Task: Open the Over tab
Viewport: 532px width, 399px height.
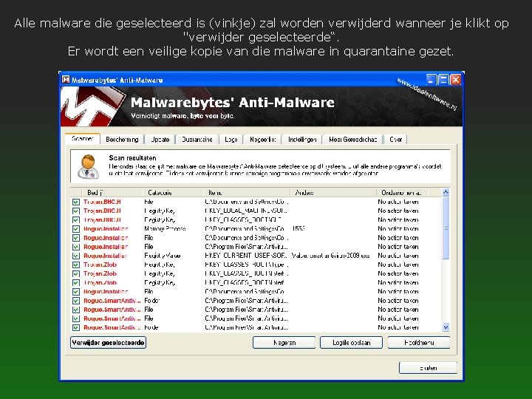Action: [395, 140]
